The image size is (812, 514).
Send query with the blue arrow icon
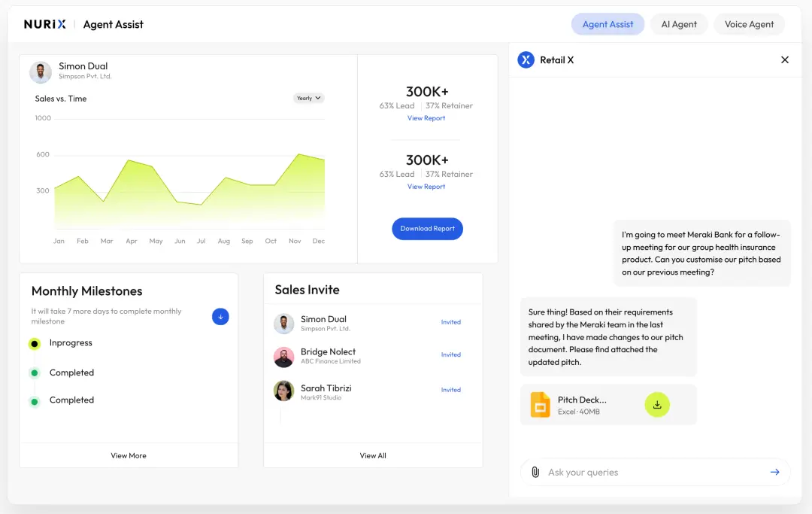tap(774, 472)
